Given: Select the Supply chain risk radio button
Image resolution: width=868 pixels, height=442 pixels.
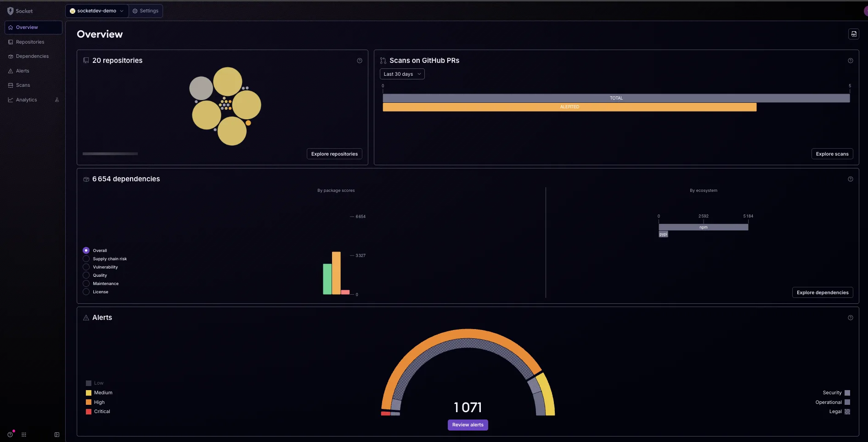Looking at the screenshot, I should (x=86, y=258).
